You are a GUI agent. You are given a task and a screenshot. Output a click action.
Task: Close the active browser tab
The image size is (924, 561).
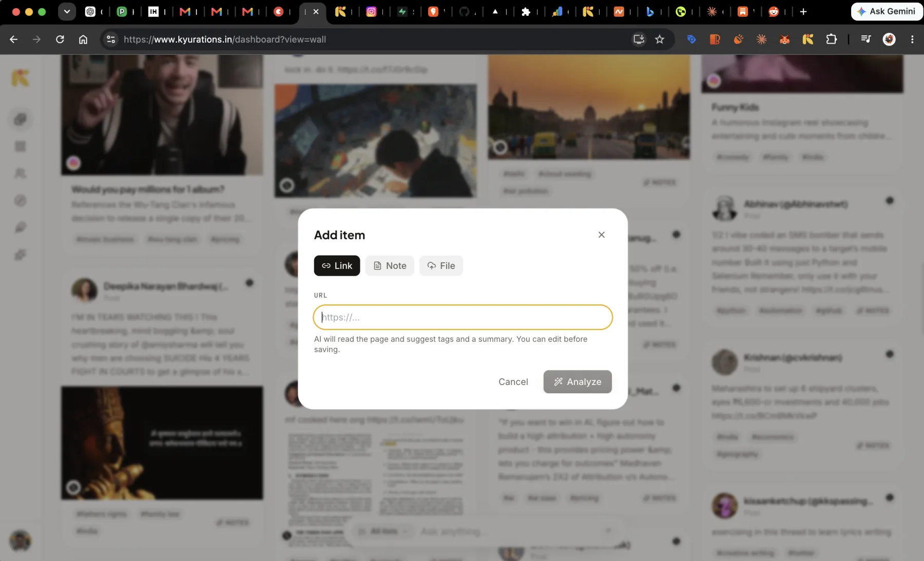[x=316, y=11]
